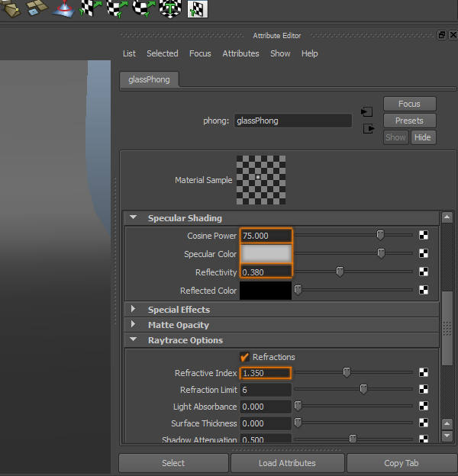458x476 pixels.
Task: Click the scrollbar down arrow at bottom
Action: tap(447, 436)
